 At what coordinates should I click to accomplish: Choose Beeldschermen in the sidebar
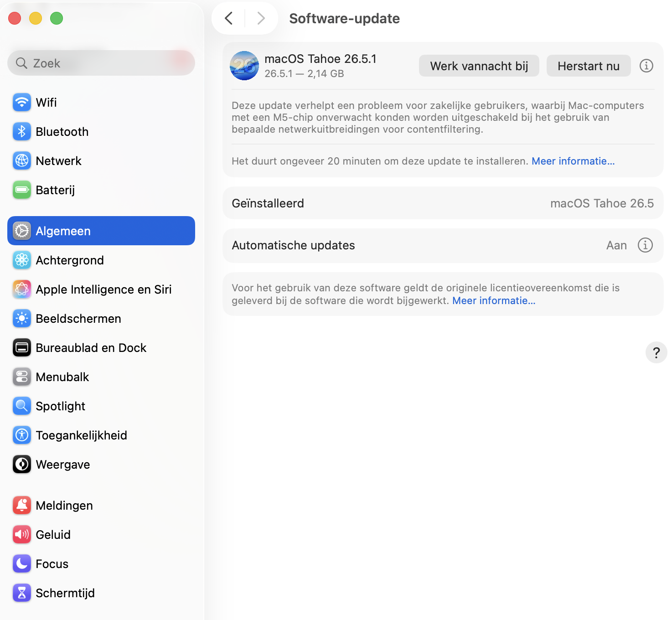[x=78, y=318]
